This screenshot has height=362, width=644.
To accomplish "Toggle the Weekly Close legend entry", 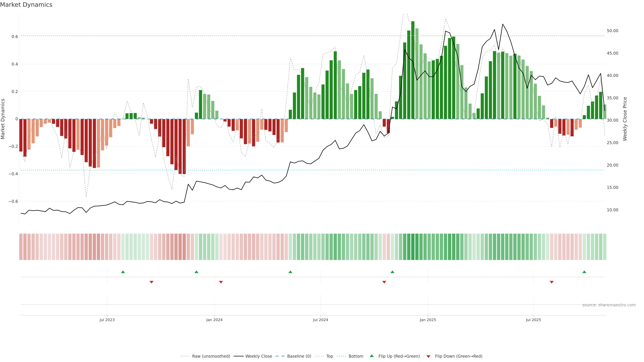I will pyautogui.click(x=258, y=356).
